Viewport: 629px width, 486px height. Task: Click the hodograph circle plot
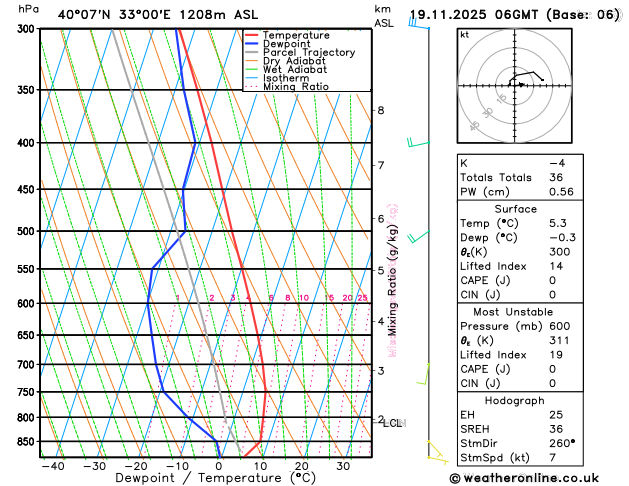coord(517,85)
